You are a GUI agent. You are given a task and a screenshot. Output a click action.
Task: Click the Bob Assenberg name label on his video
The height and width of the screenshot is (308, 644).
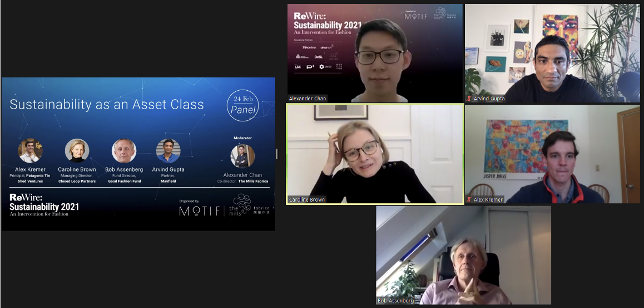click(396, 301)
